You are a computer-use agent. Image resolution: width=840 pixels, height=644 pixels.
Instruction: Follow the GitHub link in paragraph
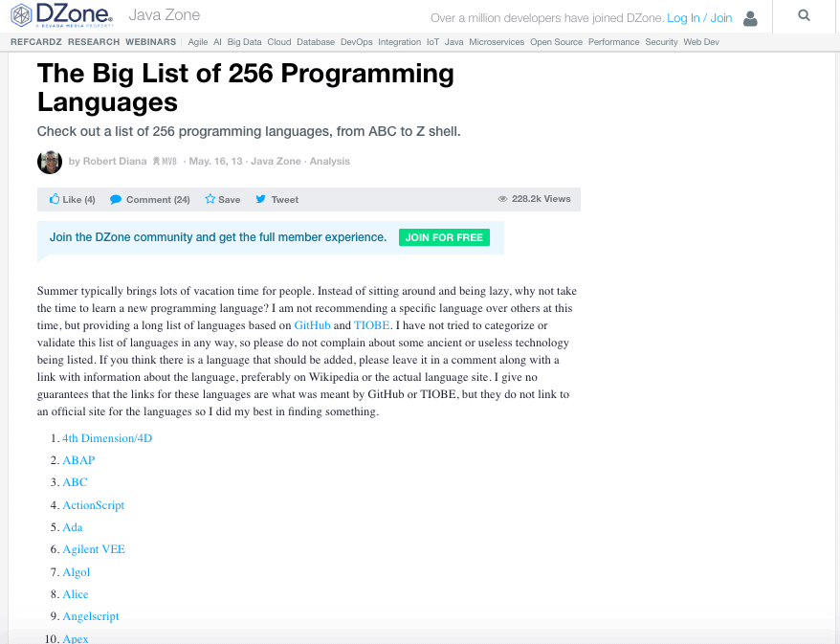click(312, 325)
